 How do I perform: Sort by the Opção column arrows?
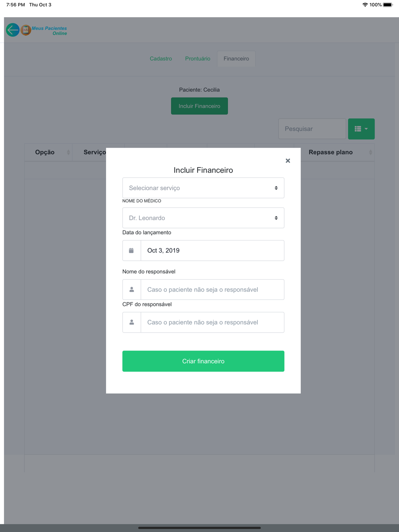[68, 152]
